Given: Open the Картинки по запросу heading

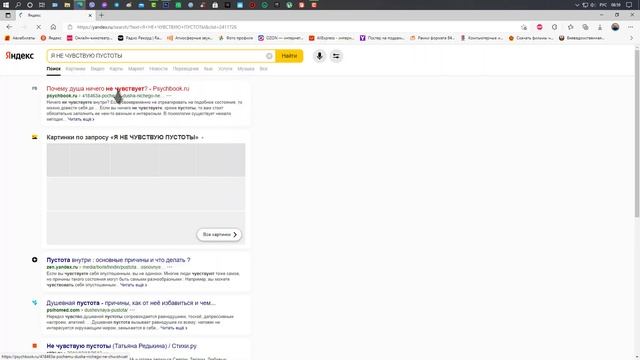Looking at the screenshot, I should [122, 138].
